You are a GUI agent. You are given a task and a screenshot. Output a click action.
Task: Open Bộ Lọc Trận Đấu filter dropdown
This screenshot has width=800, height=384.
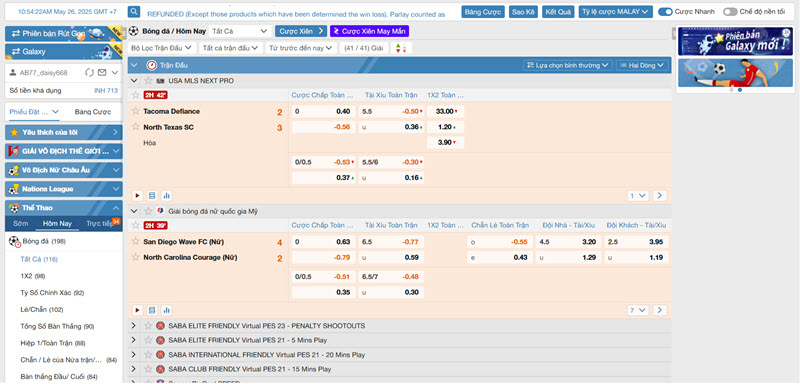(162, 48)
